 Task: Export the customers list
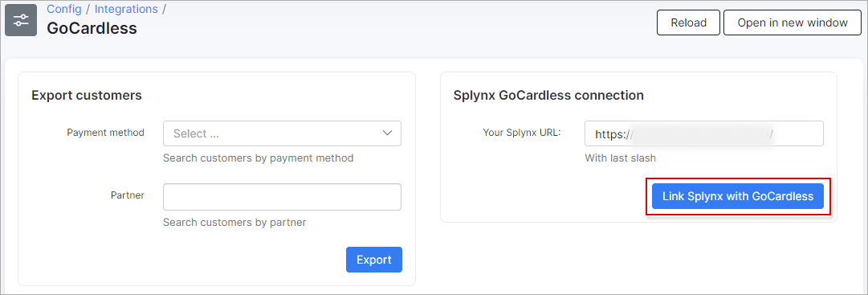(x=374, y=260)
